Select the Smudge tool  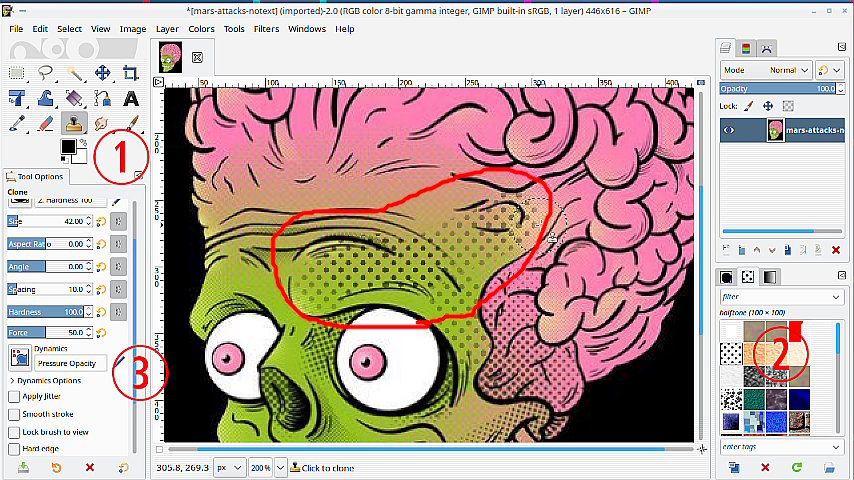pos(102,123)
